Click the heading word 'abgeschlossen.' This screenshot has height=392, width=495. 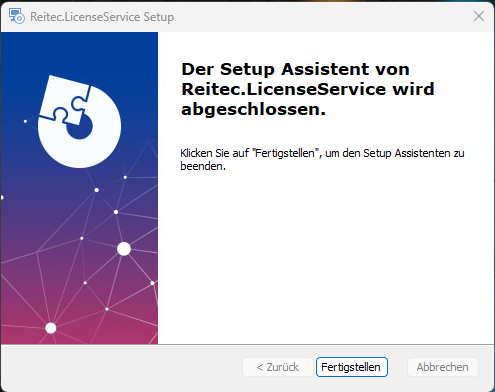point(253,109)
